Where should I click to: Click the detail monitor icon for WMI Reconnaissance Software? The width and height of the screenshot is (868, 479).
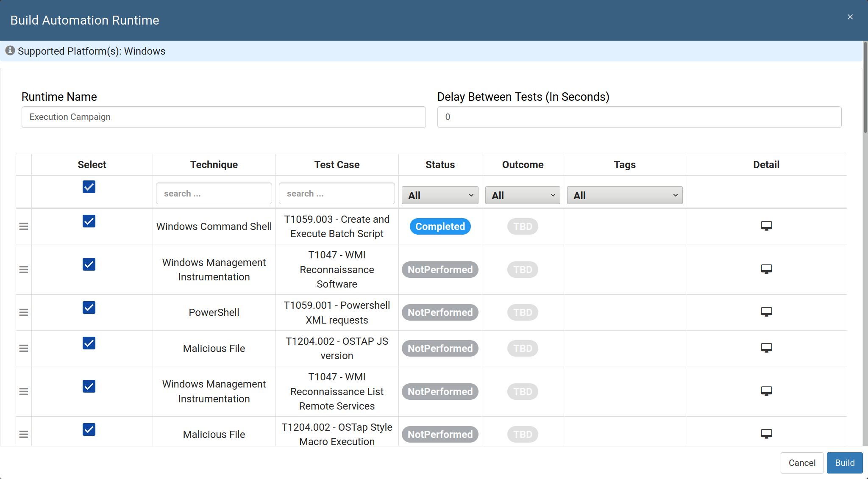click(x=767, y=269)
